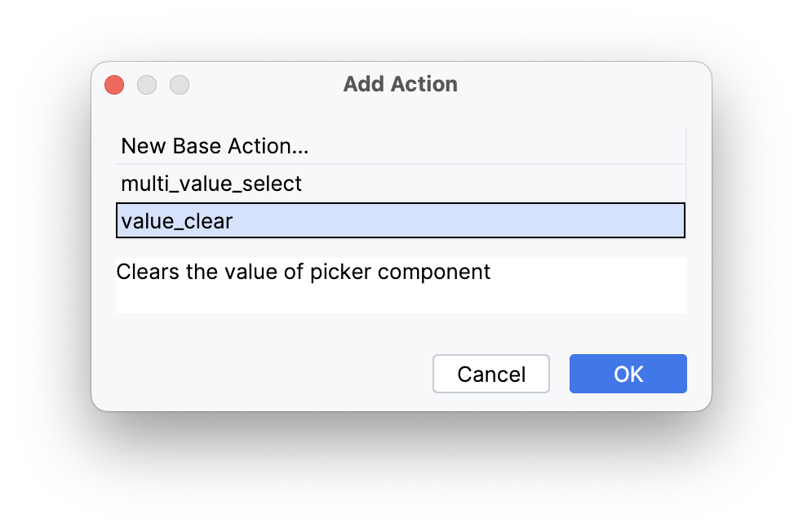Click the multi_value_select row text
This screenshot has height=532, width=803.
coord(211,183)
